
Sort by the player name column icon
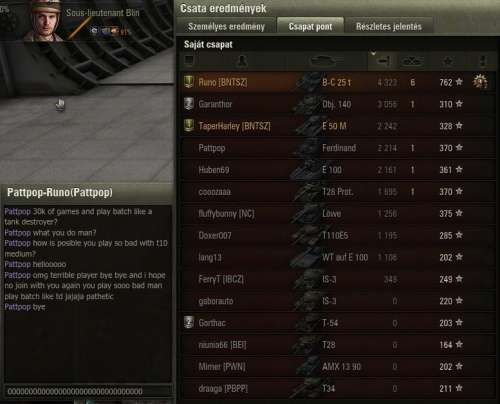(242, 61)
